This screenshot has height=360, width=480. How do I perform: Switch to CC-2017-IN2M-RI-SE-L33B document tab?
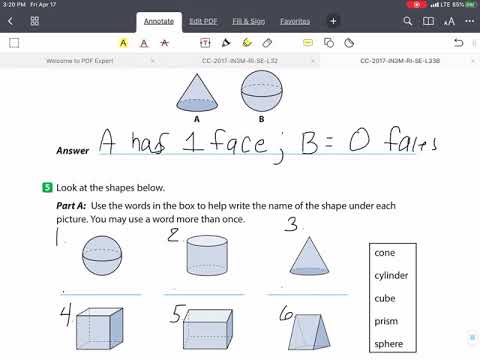point(400,61)
